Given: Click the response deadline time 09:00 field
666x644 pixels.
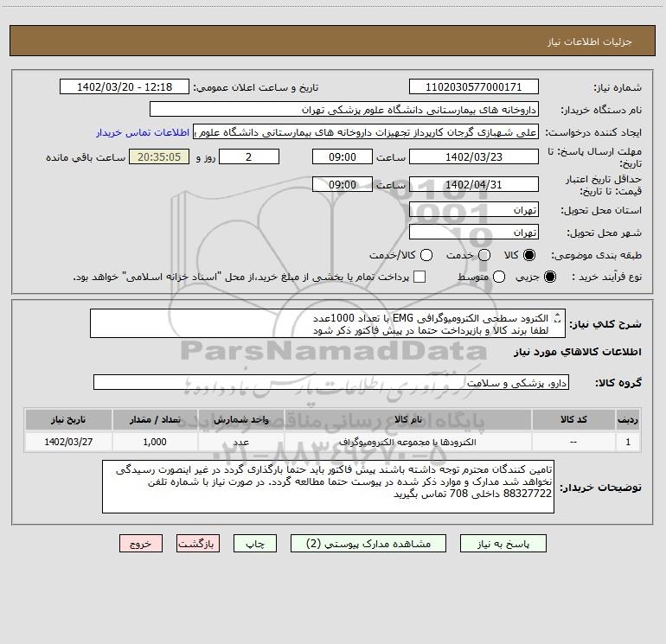Looking at the screenshot, I should [x=343, y=156].
